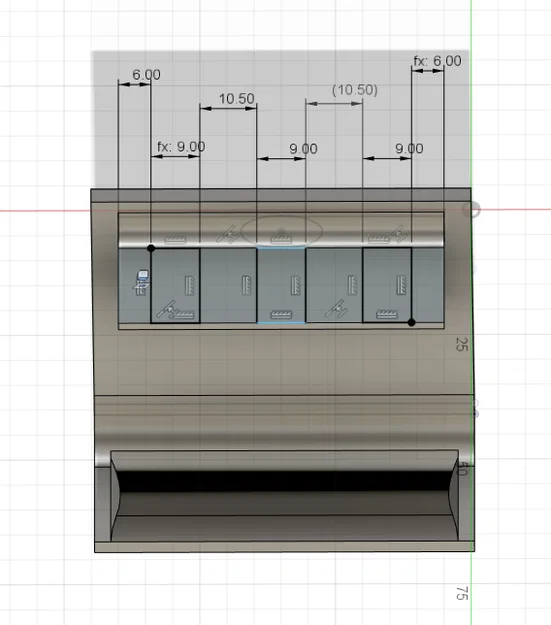Image resolution: width=551 pixels, height=625 pixels.
Task: Select the highlighted blue bottom edge of center rectangle
Action: pyautogui.click(x=281, y=322)
